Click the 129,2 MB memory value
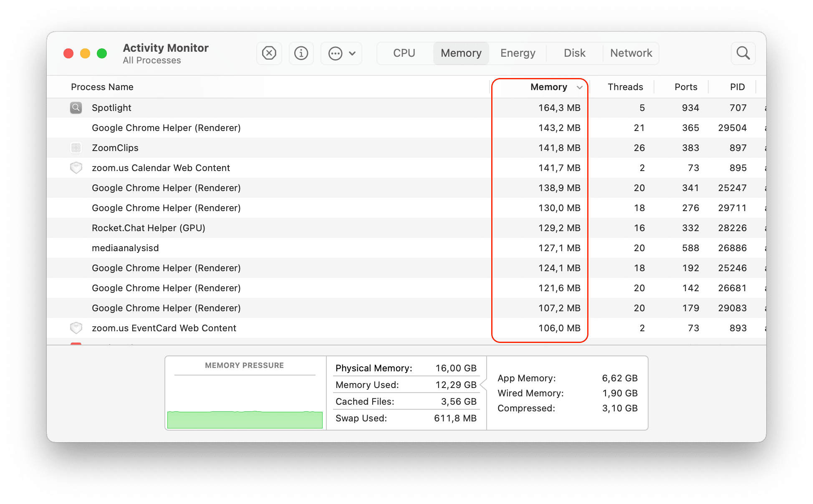Image resolution: width=813 pixels, height=504 pixels. click(559, 228)
